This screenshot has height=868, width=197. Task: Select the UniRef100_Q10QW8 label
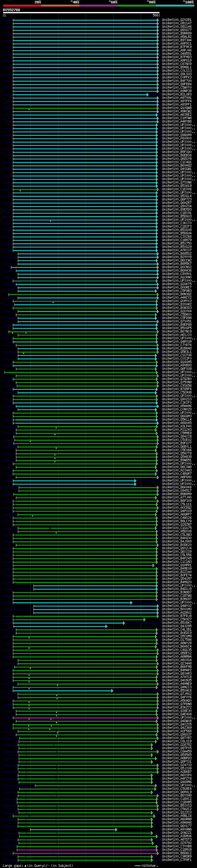tap(177, 108)
